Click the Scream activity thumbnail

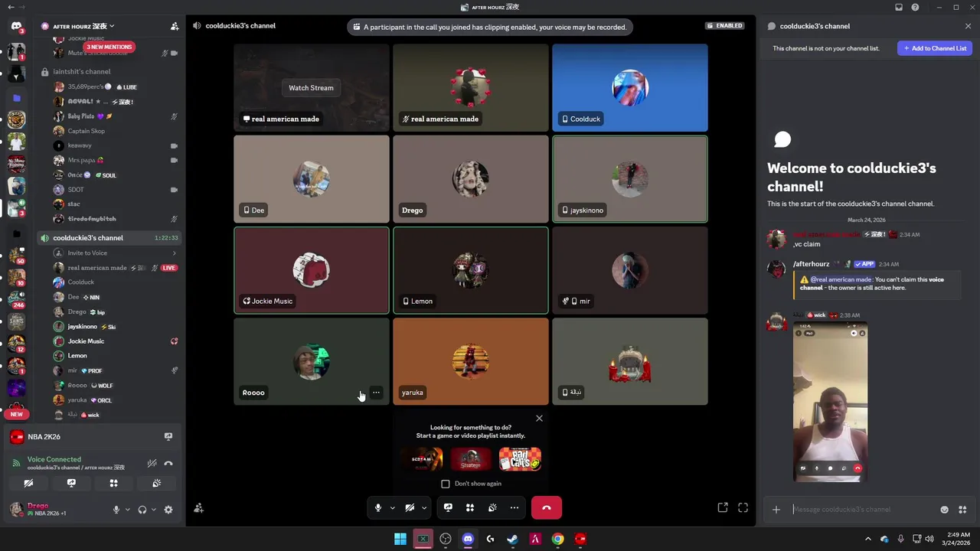coord(423,459)
